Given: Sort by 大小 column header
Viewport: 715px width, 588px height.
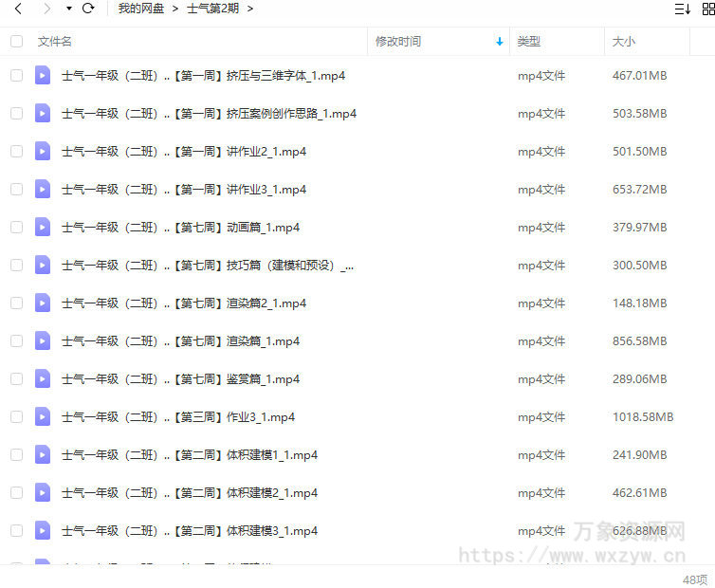Looking at the screenshot, I should [x=624, y=42].
